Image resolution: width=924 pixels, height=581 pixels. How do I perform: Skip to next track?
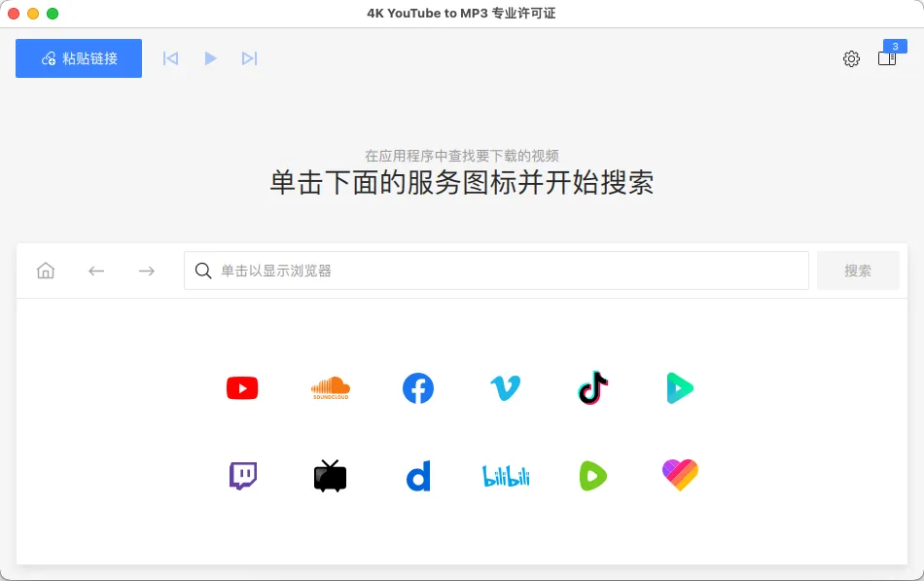pyautogui.click(x=249, y=58)
